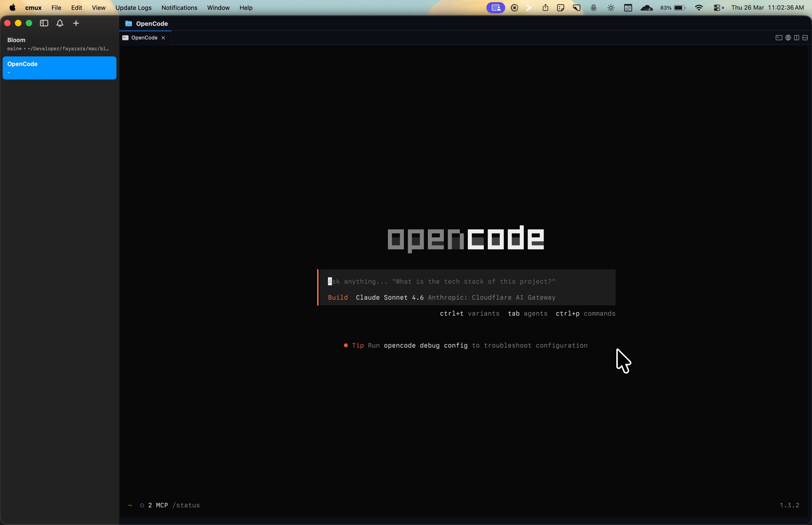This screenshot has height=525, width=812.
Task: Open new terminal pane icon
Action: click(x=779, y=38)
